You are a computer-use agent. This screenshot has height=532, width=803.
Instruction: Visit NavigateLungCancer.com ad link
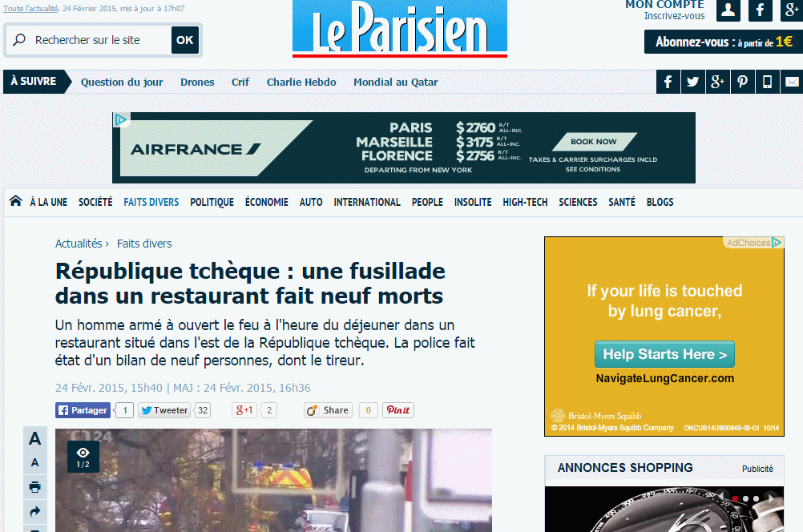(664, 378)
